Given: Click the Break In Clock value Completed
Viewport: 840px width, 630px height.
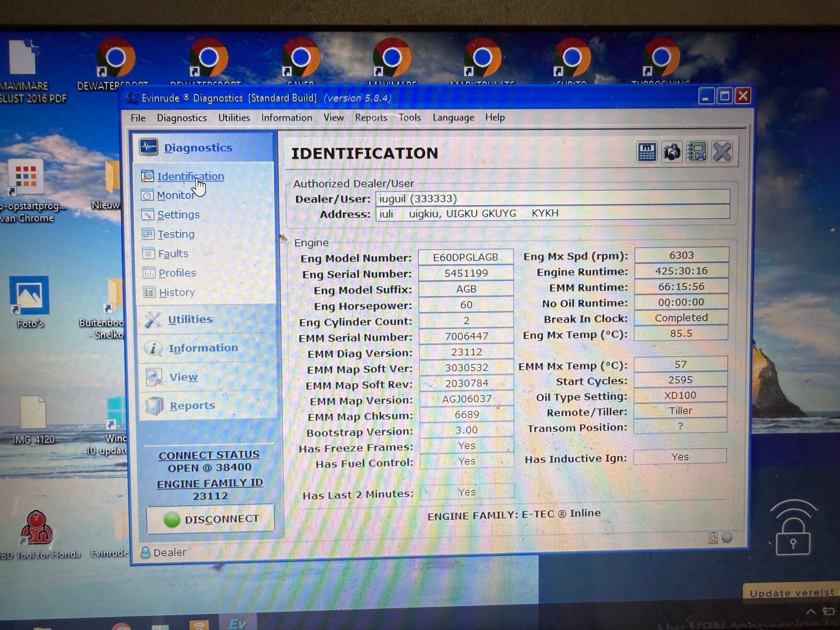Looking at the screenshot, I should (681, 317).
